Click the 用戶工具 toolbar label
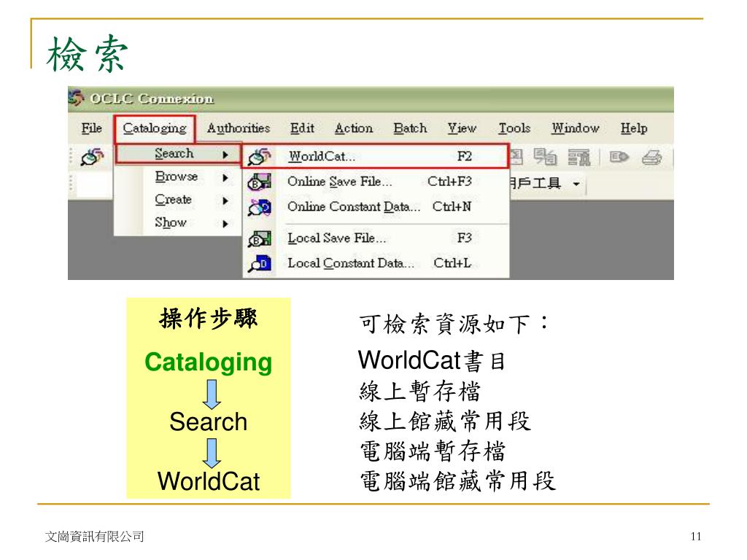747x560 pixels. (535, 183)
